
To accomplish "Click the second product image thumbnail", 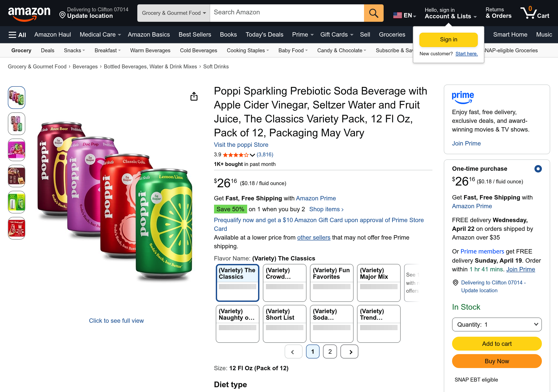I will pyautogui.click(x=16, y=124).
